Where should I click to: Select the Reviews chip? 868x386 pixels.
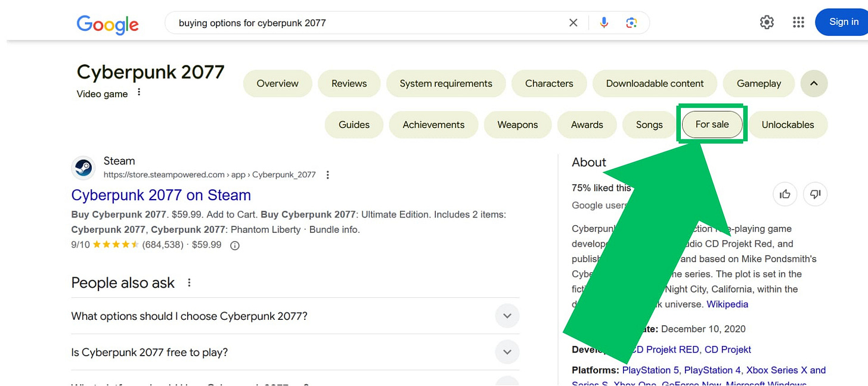(349, 83)
